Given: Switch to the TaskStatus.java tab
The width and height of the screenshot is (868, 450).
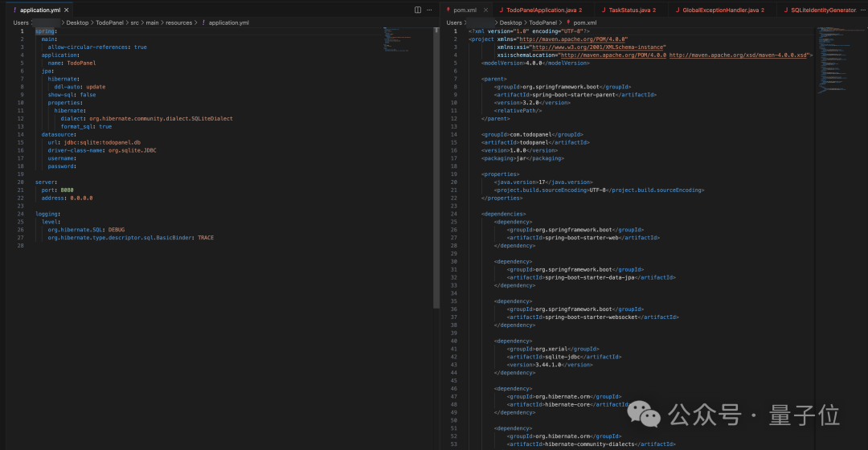Looking at the screenshot, I should [x=633, y=10].
